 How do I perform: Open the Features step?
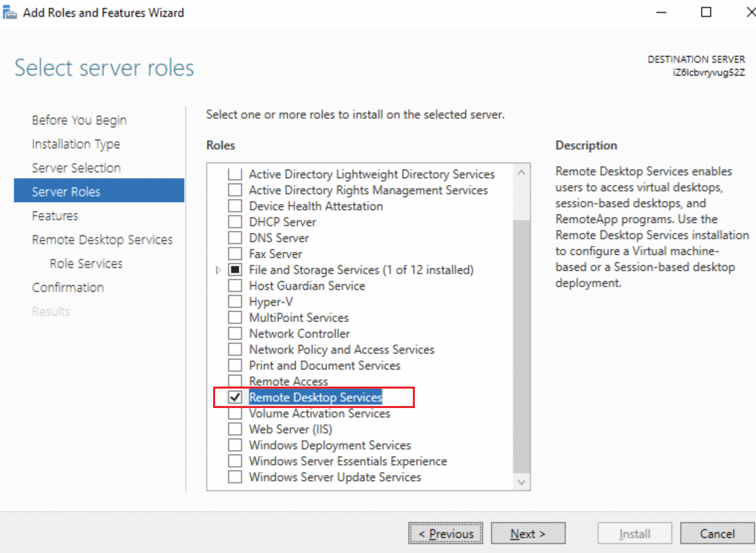point(55,216)
